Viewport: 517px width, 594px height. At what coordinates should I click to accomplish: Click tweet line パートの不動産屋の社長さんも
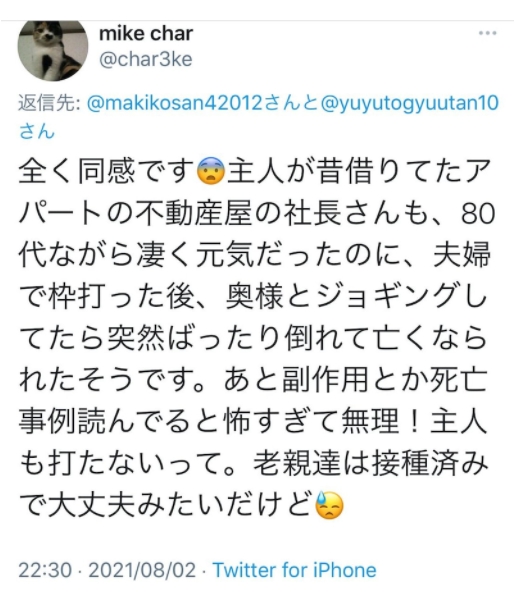pos(257,213)
